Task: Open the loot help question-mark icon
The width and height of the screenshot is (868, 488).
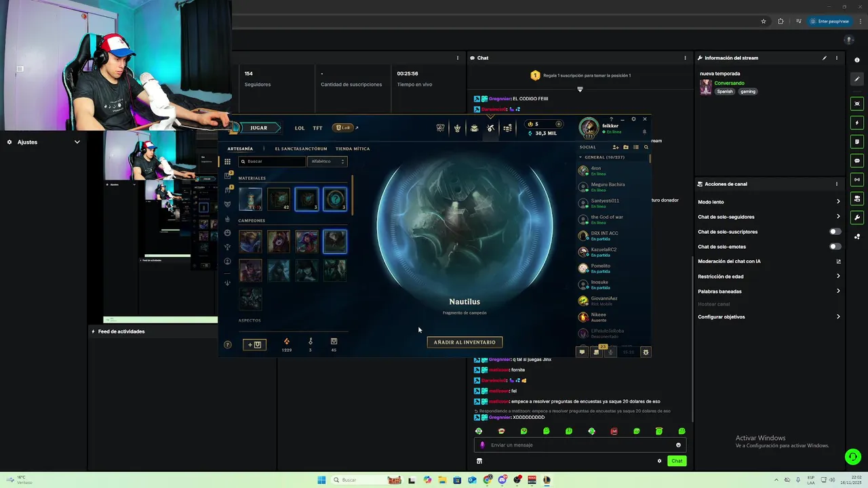Action: point(227,345)
